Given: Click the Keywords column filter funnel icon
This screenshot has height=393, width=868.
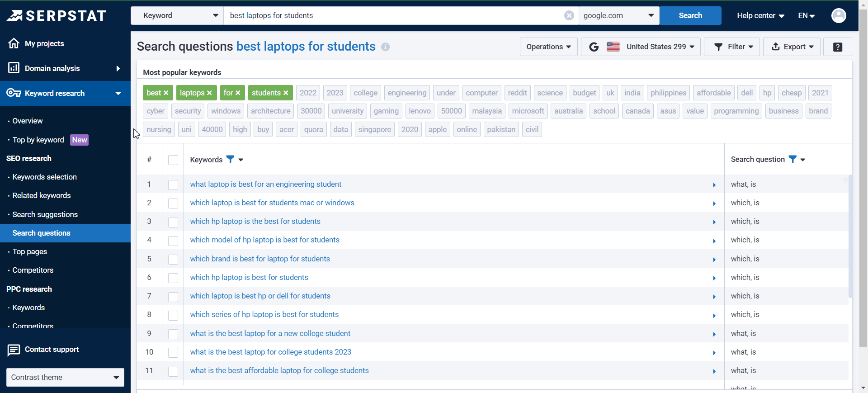Looking at the screenshot, I should click(x=230, y=159).
